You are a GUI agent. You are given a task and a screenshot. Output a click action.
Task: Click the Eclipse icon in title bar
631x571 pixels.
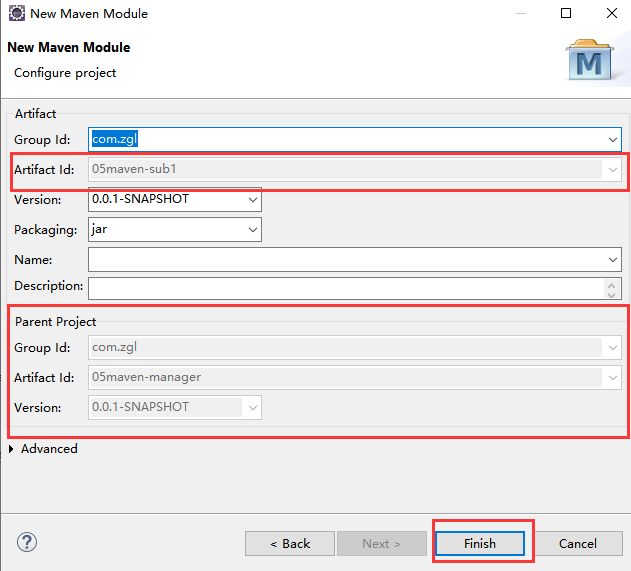17,13
